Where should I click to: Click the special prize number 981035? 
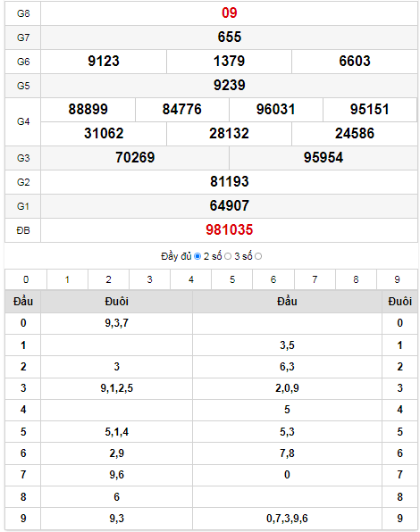tap(229, 230)
